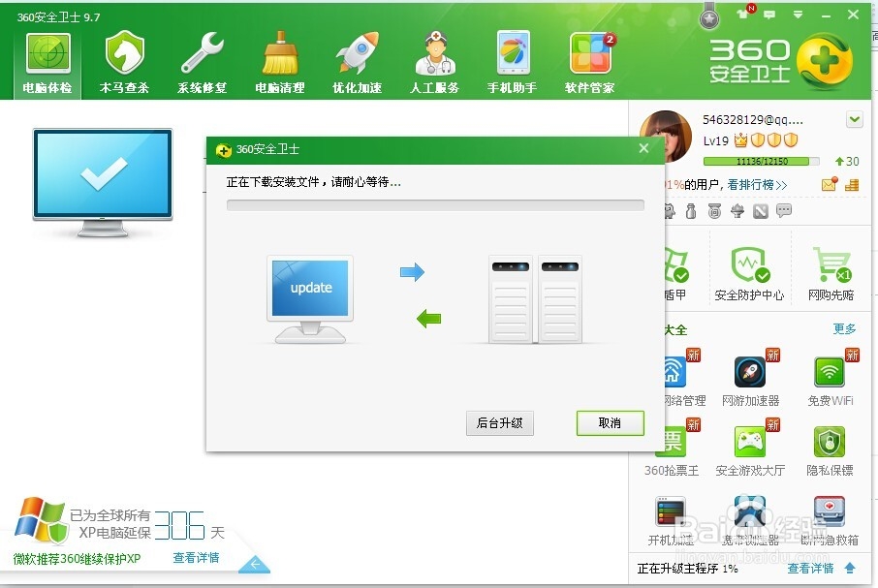This screenshot has width=878, height=588.
Task: Open the feedback speech bubble icon
Action: pyautogui.click(x=769, y=15)
